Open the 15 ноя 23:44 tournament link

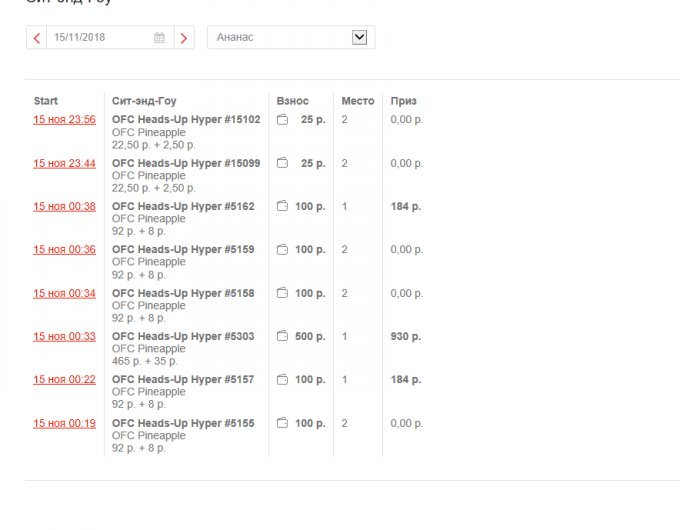(x=64, y=163)
